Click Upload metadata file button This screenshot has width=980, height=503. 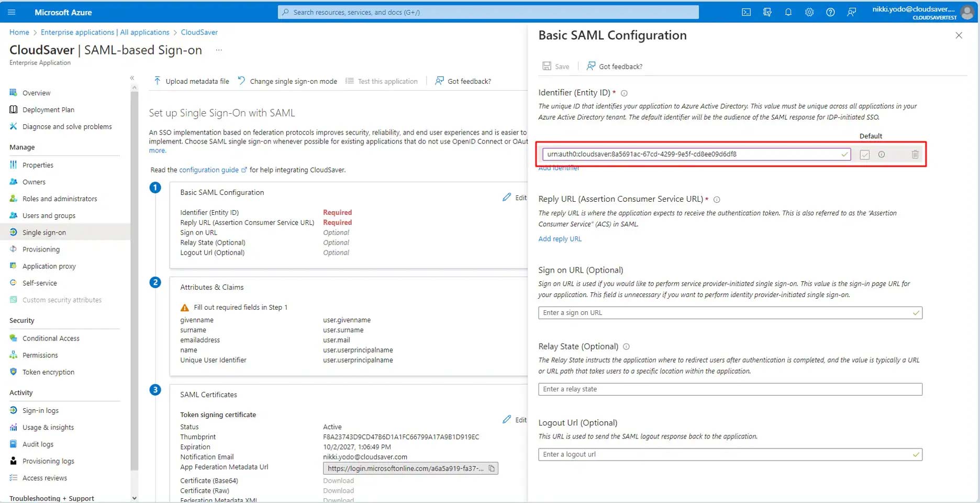[191, 81]
